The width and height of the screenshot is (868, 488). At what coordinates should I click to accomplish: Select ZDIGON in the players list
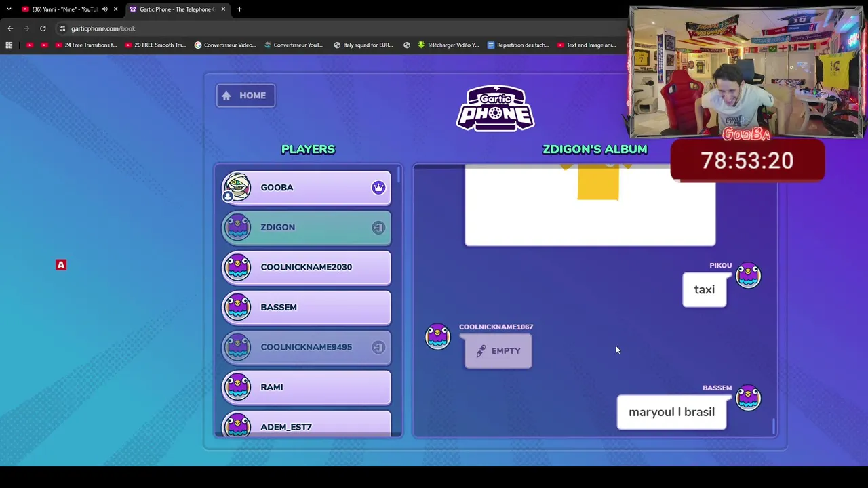pos(307,228)
